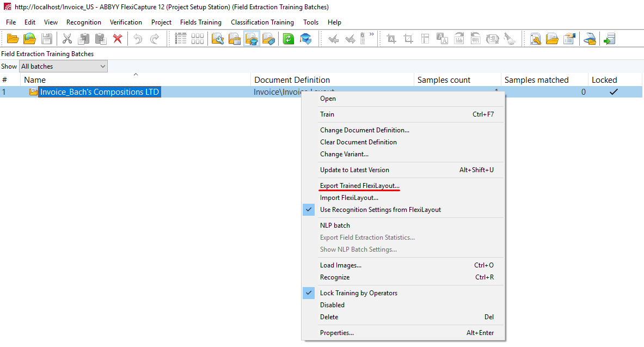This screenshot has width=644, height=347.
Task: Click the crop-with-letter-A region icon
Action: click(x=391, y=39)
